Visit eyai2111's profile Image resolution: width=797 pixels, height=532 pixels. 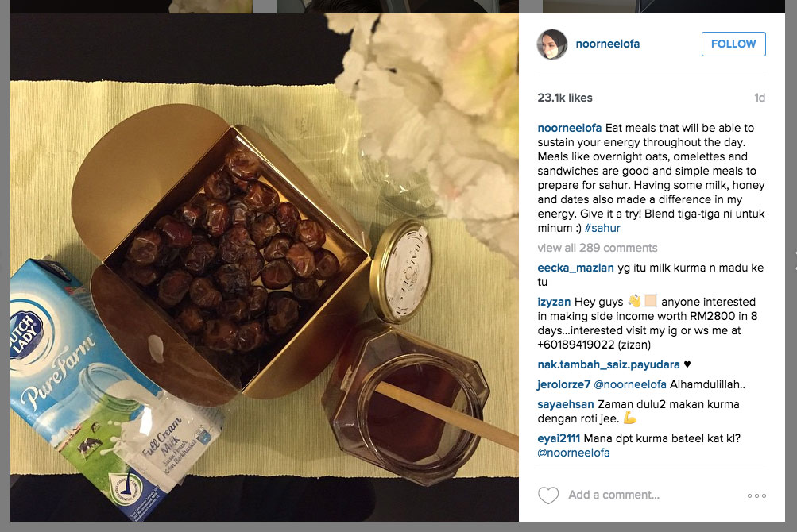point(559,438)
